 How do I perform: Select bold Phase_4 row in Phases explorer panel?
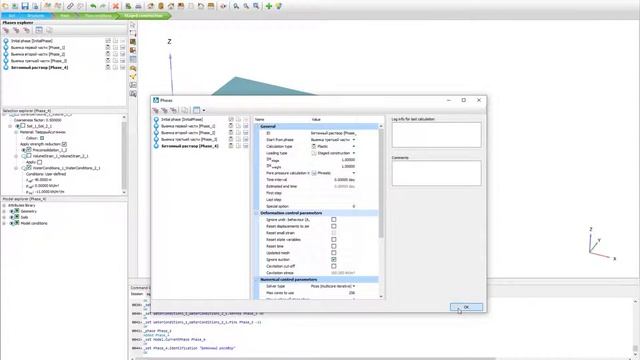[x=39, y=67]
